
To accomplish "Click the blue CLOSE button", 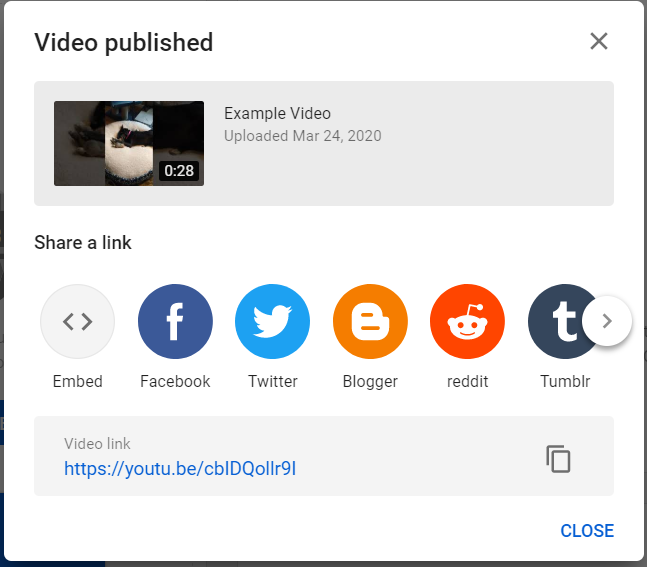I will click(587, 531).
